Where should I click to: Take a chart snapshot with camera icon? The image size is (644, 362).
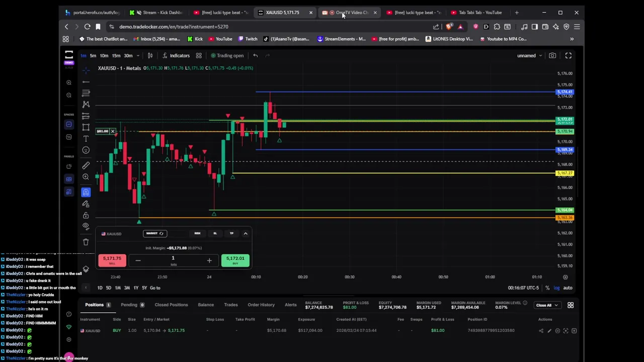click(552, 56)
